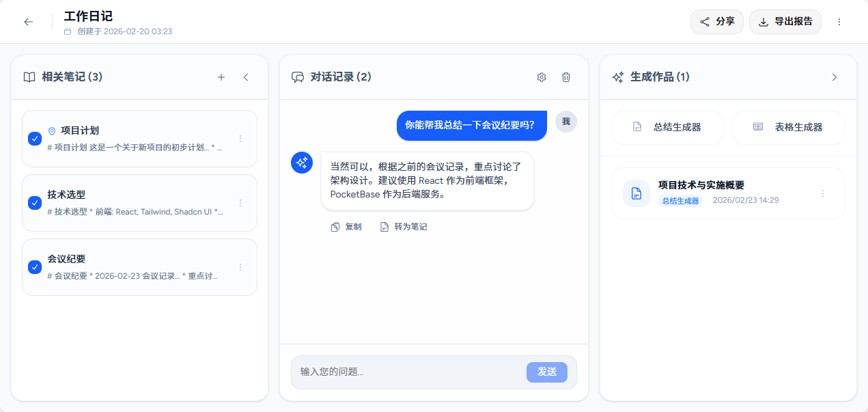Add a new note with the plus icon

[x=221, y=77]
